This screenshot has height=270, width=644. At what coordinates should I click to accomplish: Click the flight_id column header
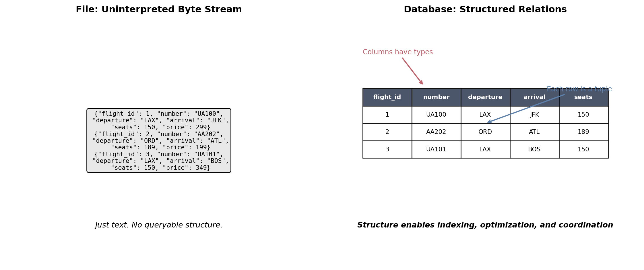[387, 97]
